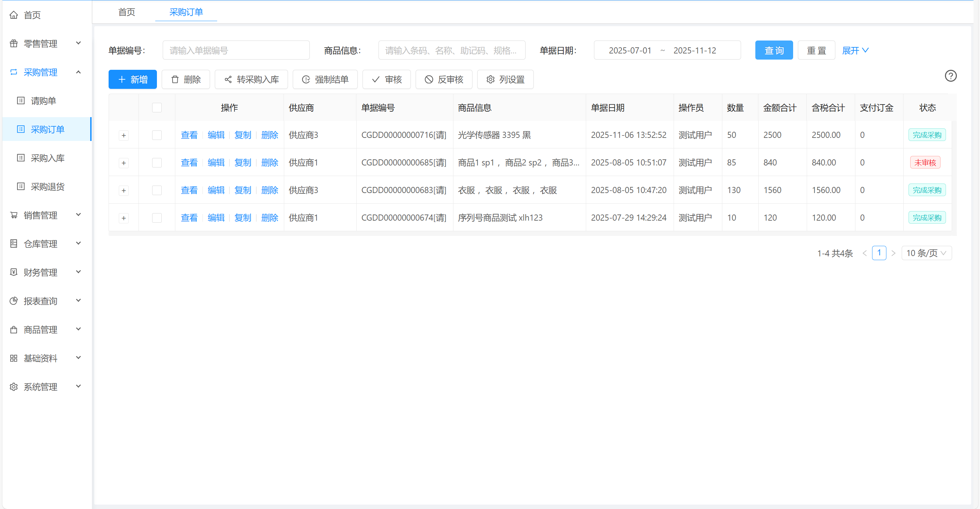
Task: Check the row for order CGDD00000000685
Action: 157,163
